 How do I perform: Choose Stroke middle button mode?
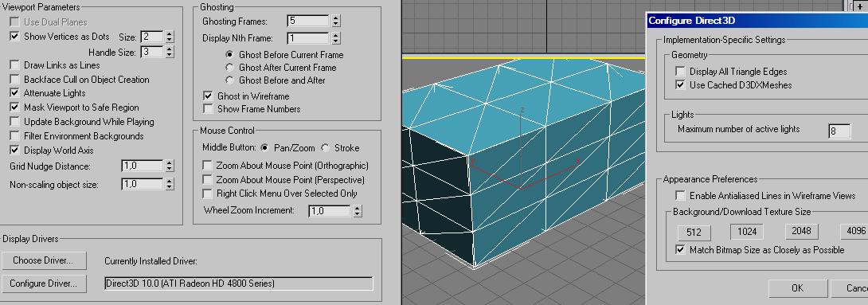[x=325, y=148]
